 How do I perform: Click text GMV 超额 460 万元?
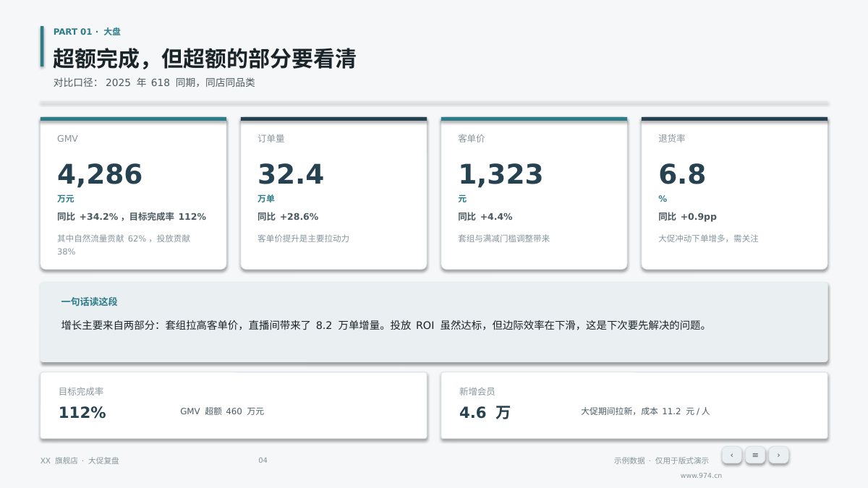pyautogui.click(x=222, y=411)
